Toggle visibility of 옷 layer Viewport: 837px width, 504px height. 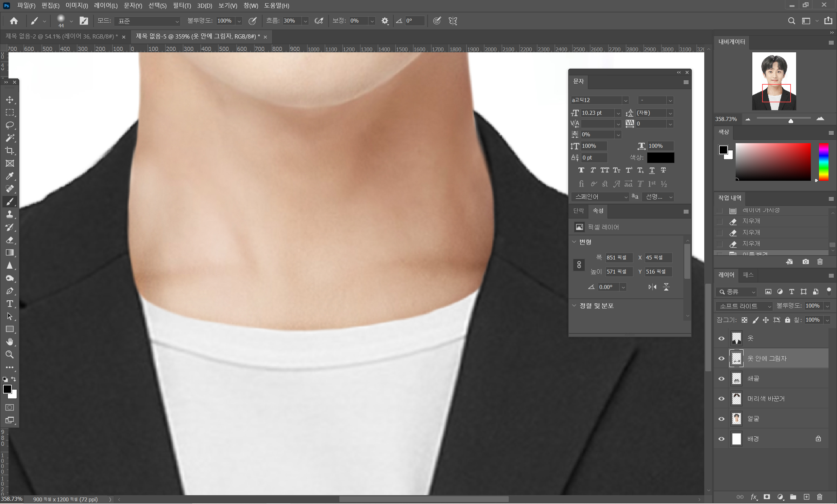[x=722, y=339]
